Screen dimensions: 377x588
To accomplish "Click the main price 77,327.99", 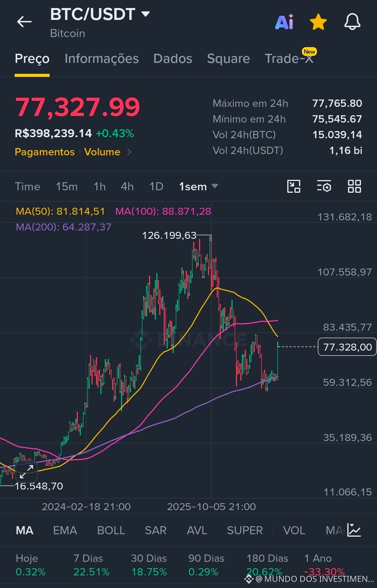I will [x=77, y=107].
